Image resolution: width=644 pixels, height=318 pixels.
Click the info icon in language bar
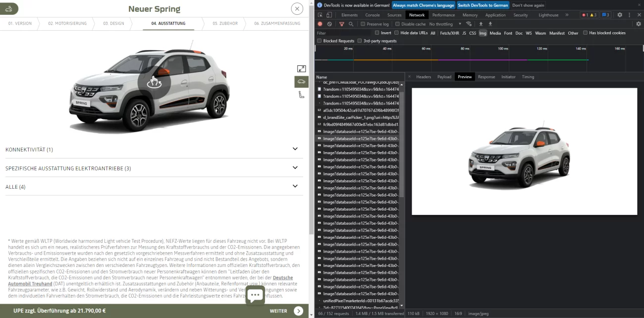320,5
